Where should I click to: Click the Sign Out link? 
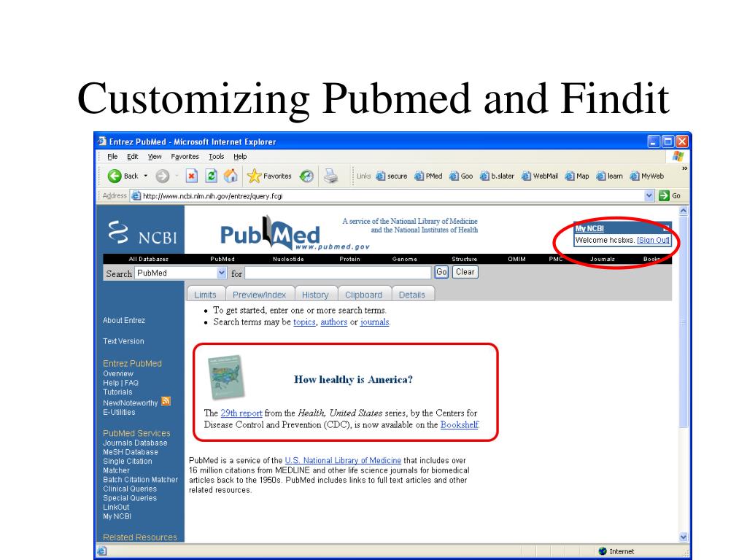tap(653, 240)
